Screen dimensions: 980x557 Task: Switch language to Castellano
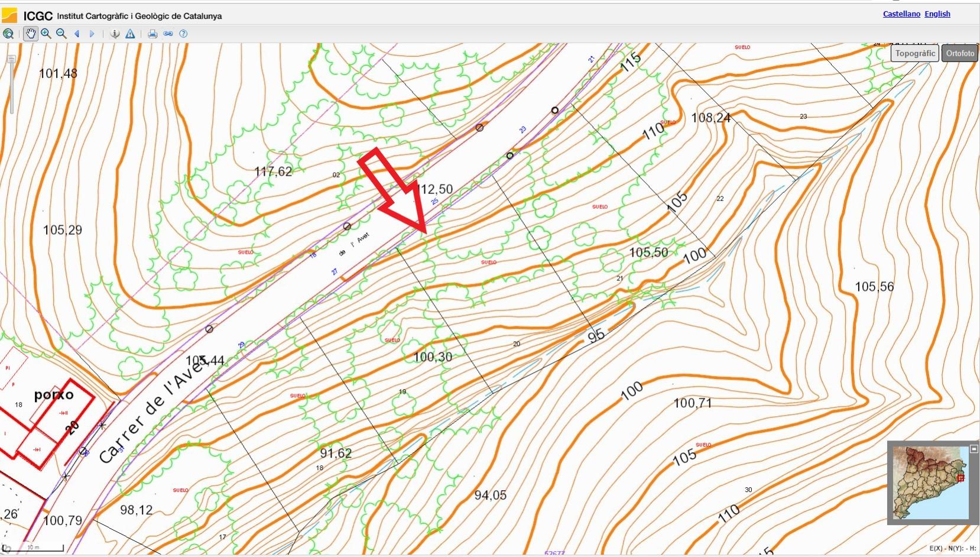pyautogui.click(x=901, y=14)
